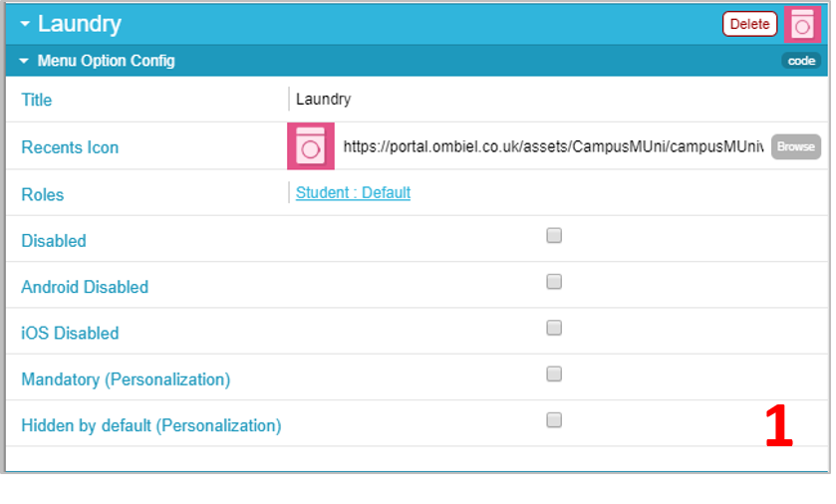Click the Recents Icon URL field
The height and width of the screenshot is (504, 836).
tap(553, 146)
